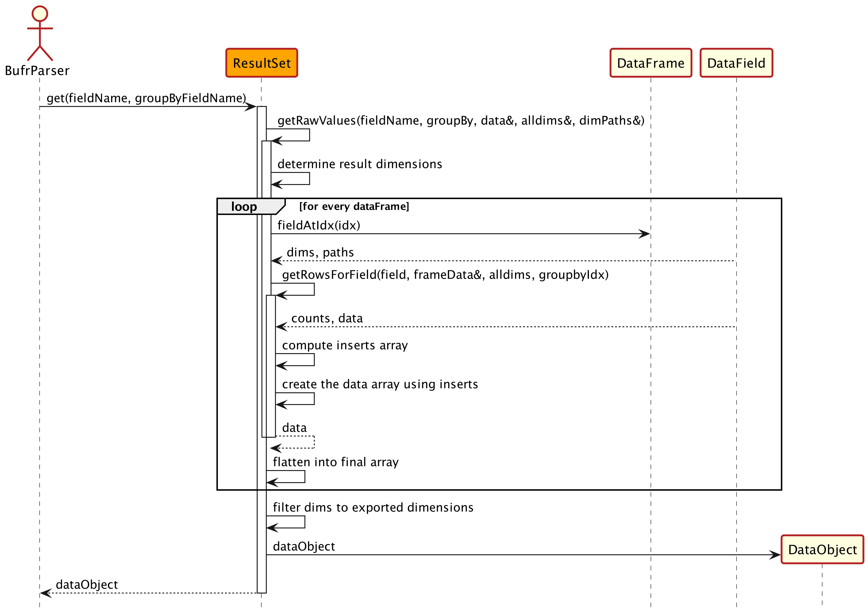
Task: Click the getRawValues message label
Action: point(461,120)
